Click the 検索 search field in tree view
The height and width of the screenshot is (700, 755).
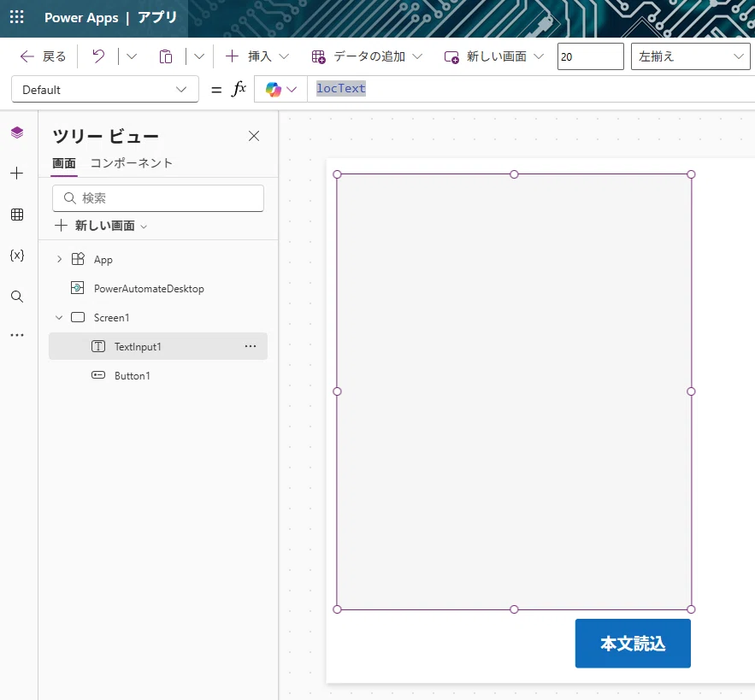158,198
